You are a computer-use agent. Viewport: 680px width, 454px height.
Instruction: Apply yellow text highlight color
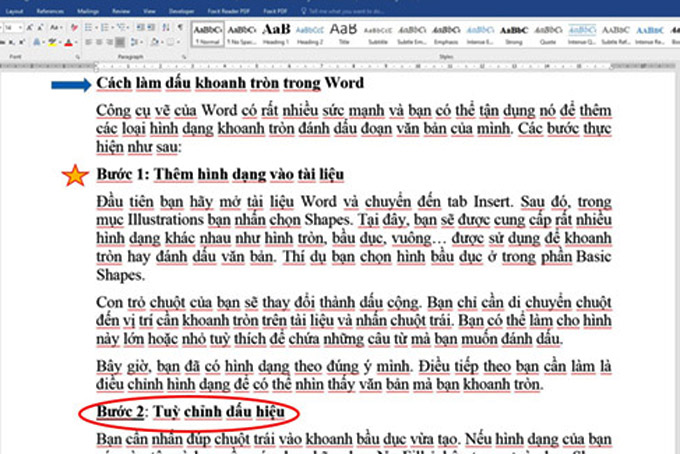(x=52, y=42)
